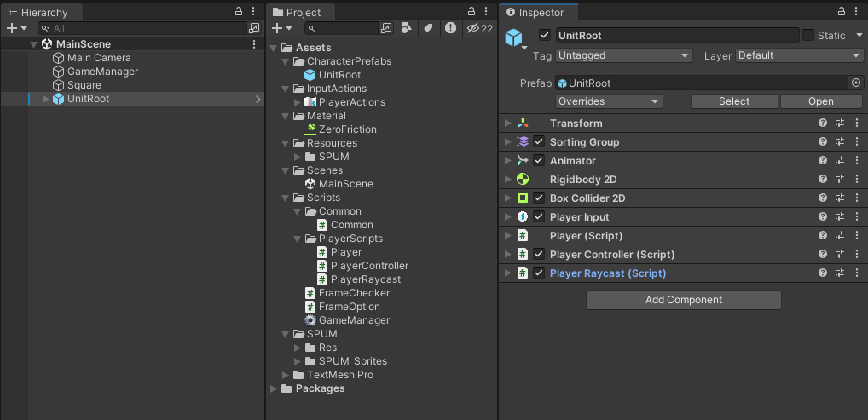Disable the Box Collider 2D component
Viewport: 868px width, 420px height.
pos(539,198)
